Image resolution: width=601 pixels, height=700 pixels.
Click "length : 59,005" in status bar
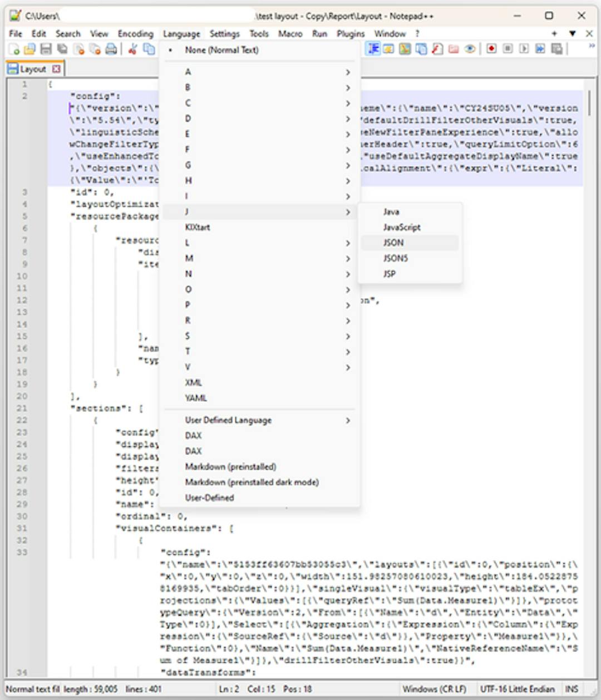90,689
